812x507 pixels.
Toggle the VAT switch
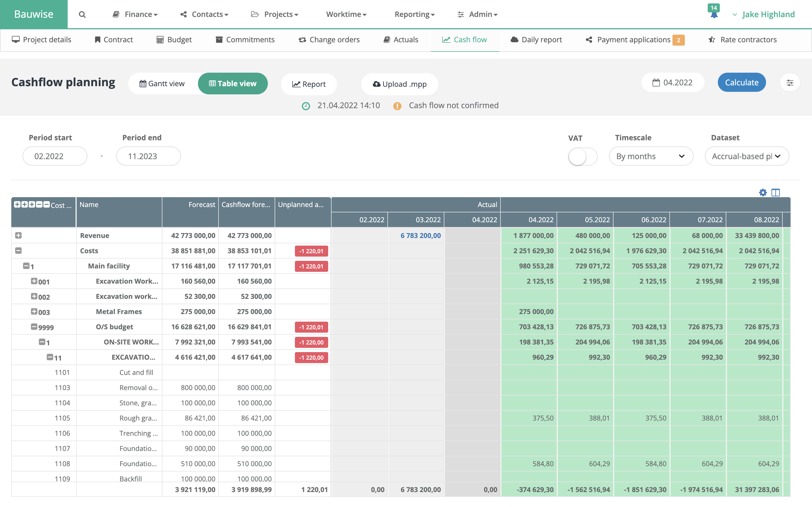pos(583,156)
